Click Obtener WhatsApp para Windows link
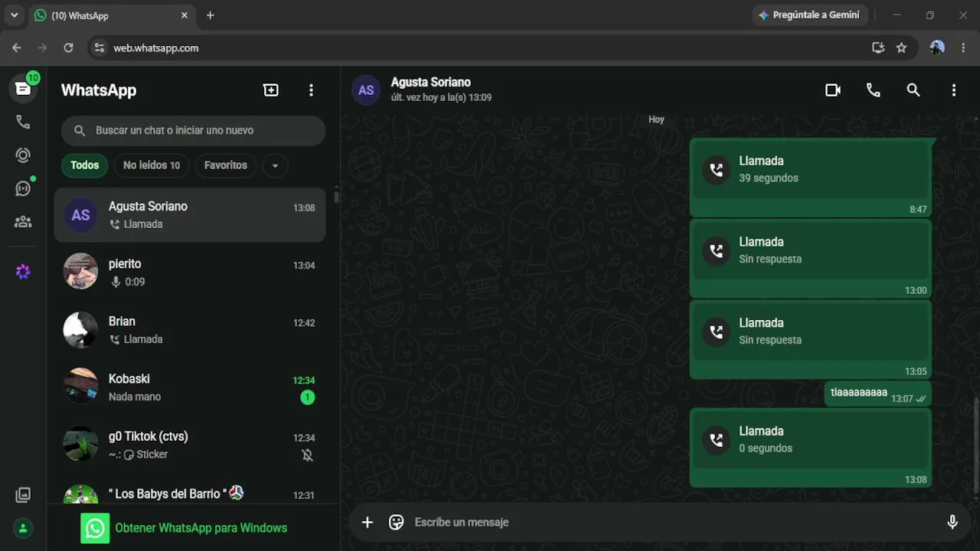 click(201, 528)
